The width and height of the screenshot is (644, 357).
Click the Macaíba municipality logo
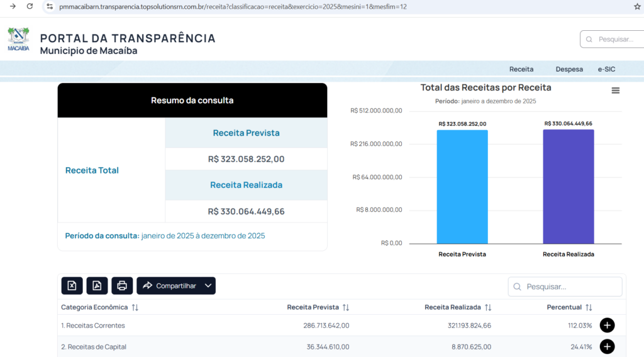coord(18,39)
